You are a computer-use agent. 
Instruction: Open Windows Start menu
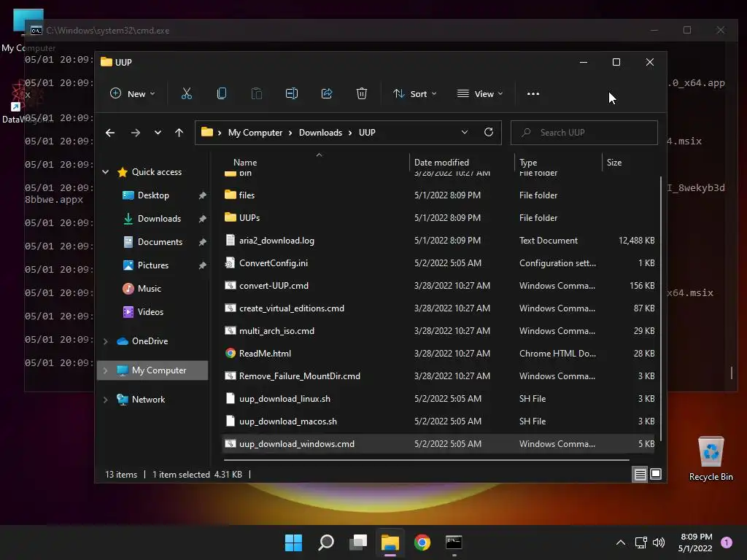(293, 542)
